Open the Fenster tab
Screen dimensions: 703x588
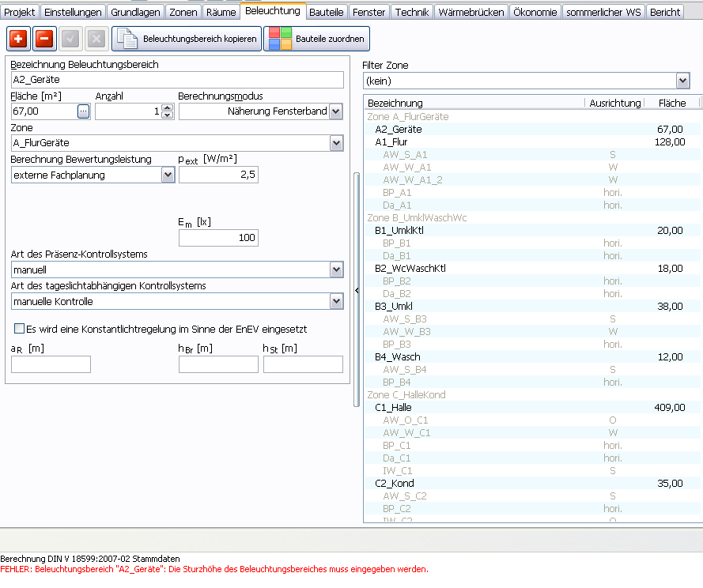pos(369,12)
